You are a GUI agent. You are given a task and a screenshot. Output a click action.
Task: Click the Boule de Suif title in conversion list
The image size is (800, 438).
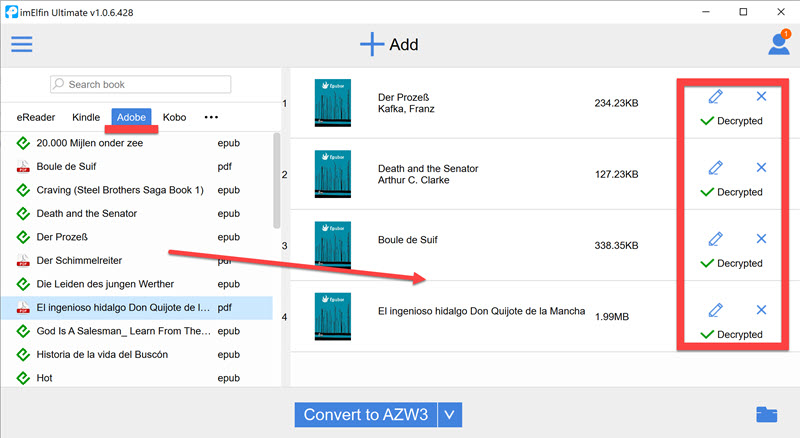pyautogui.click(x=408, y=240)
